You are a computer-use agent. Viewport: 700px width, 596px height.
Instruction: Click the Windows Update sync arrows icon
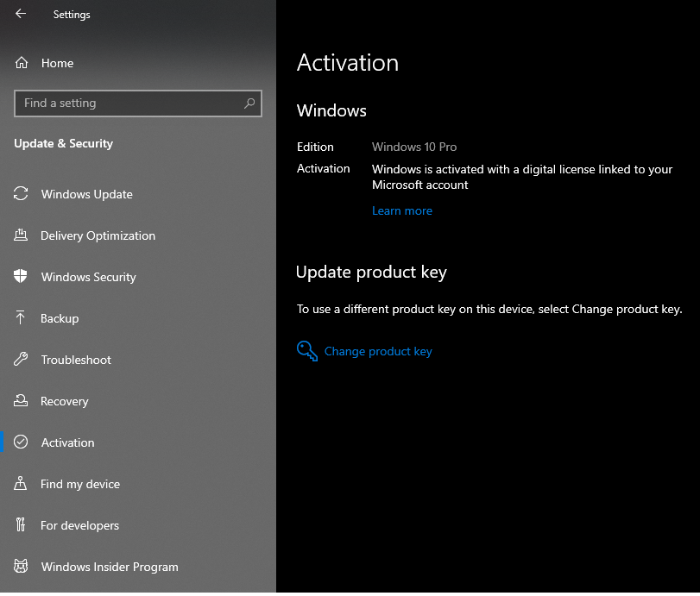tap(21, 194)
